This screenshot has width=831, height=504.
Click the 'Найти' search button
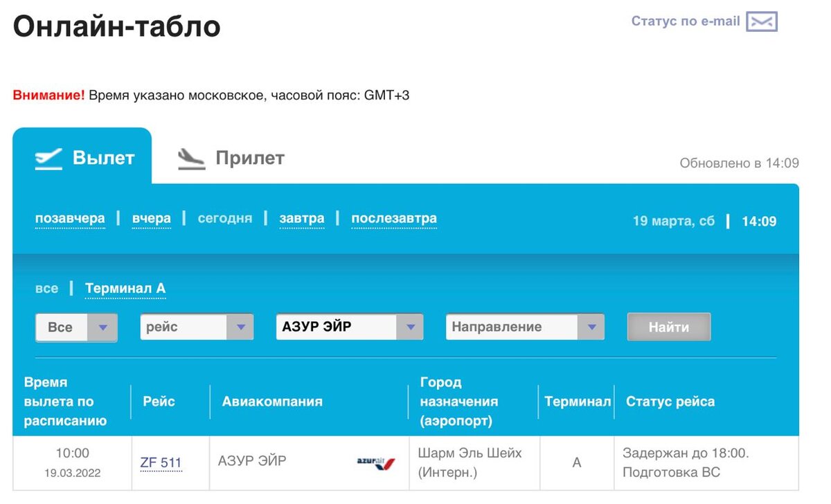click(x=669, y=327)
